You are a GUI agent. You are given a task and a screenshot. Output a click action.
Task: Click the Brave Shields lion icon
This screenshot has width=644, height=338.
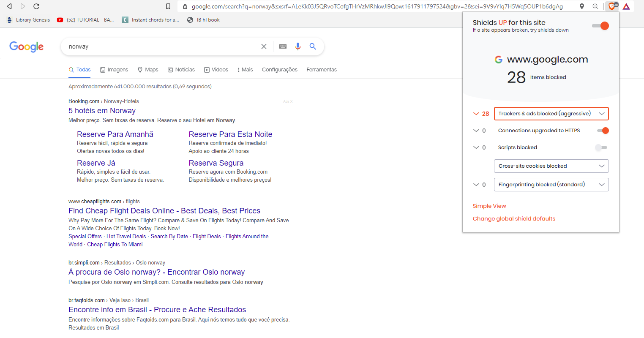(612, 6)
